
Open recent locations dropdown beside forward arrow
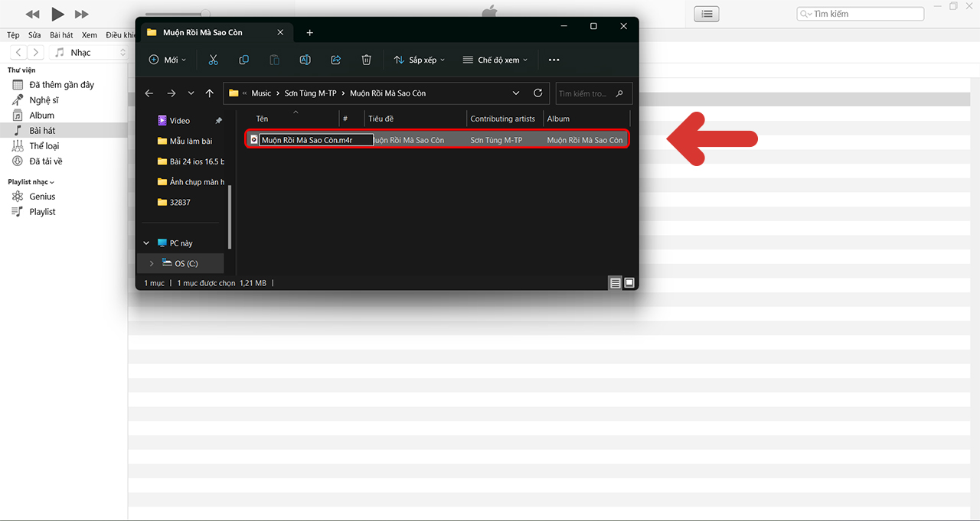[191, 93]
